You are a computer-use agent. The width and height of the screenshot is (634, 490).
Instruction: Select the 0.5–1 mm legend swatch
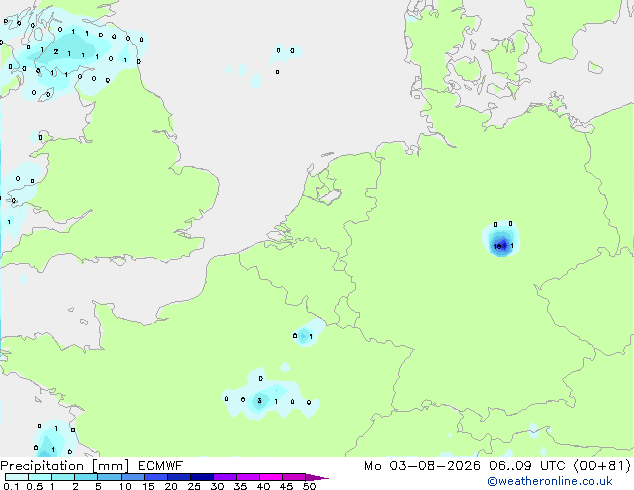click(40, 477)
